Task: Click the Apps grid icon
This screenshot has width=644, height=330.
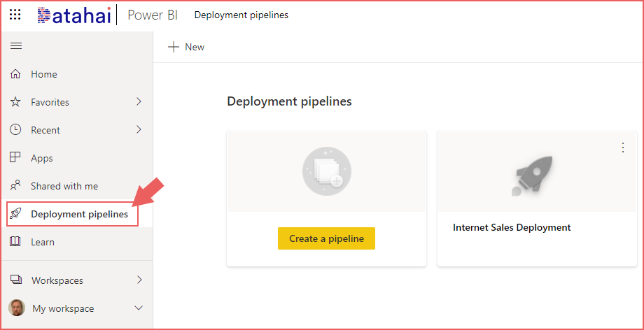Action: [x=15, y=157]
